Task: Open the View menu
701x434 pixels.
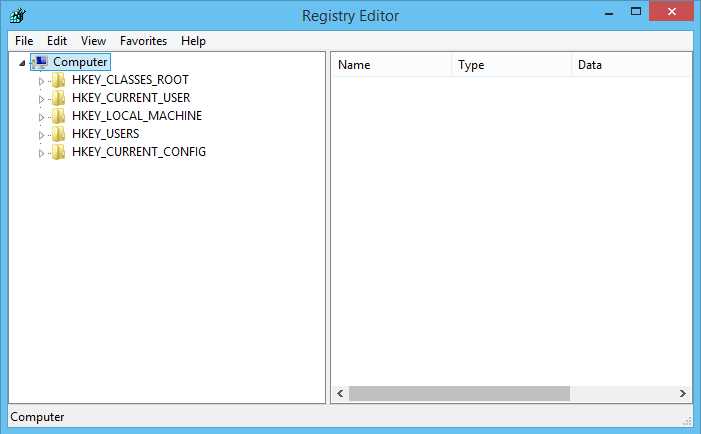Action: pyautogui.click(x=93, y=41)
